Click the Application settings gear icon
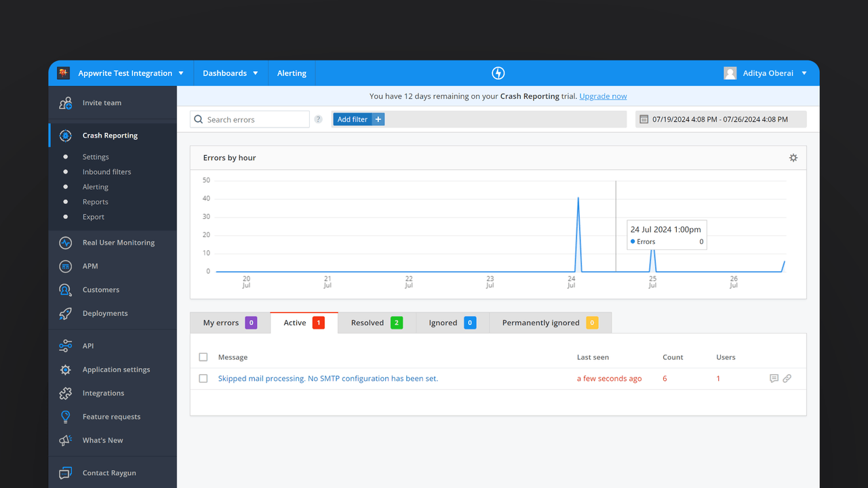868x488 pixels. (x=66, y=369)
